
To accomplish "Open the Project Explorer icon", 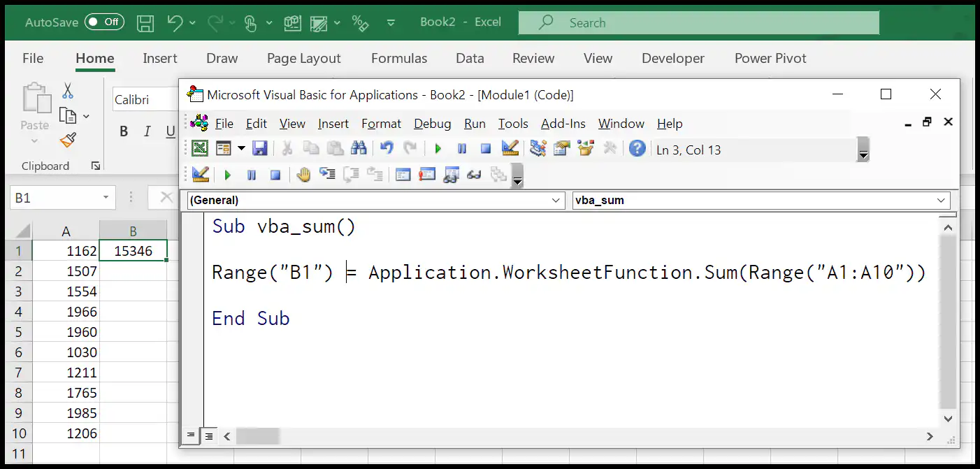I will coord(538,148).
